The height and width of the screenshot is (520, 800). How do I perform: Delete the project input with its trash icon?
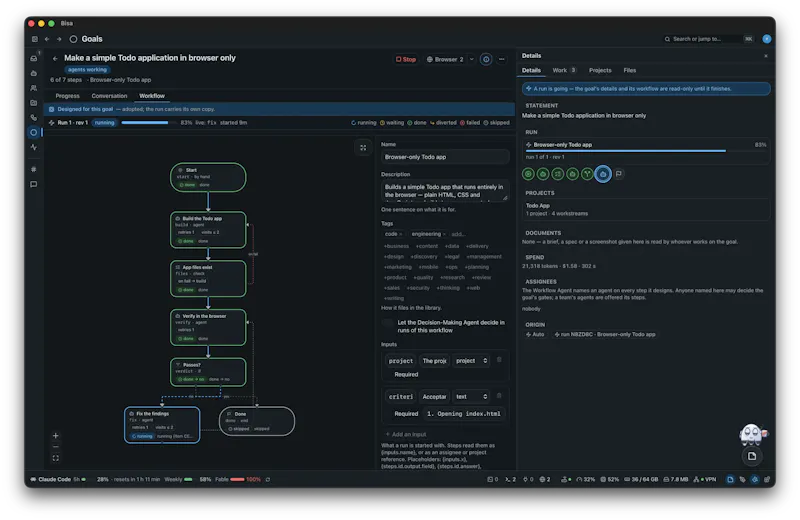pyautogui.click(x=499, y=360)
